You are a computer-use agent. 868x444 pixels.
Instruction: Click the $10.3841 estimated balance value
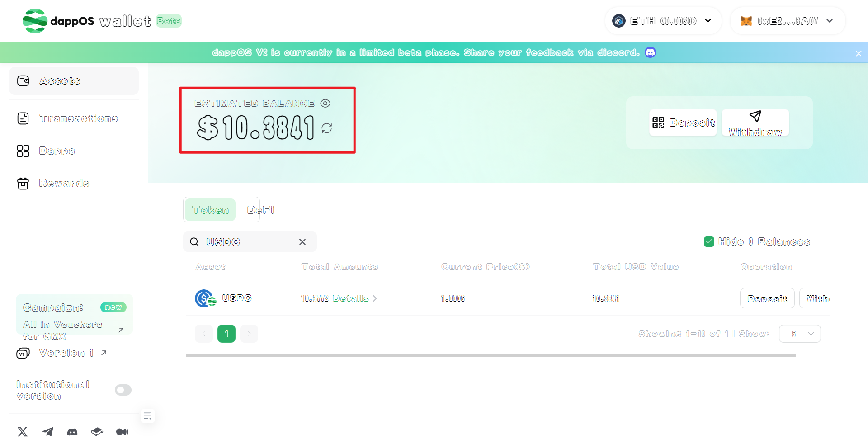255,128
